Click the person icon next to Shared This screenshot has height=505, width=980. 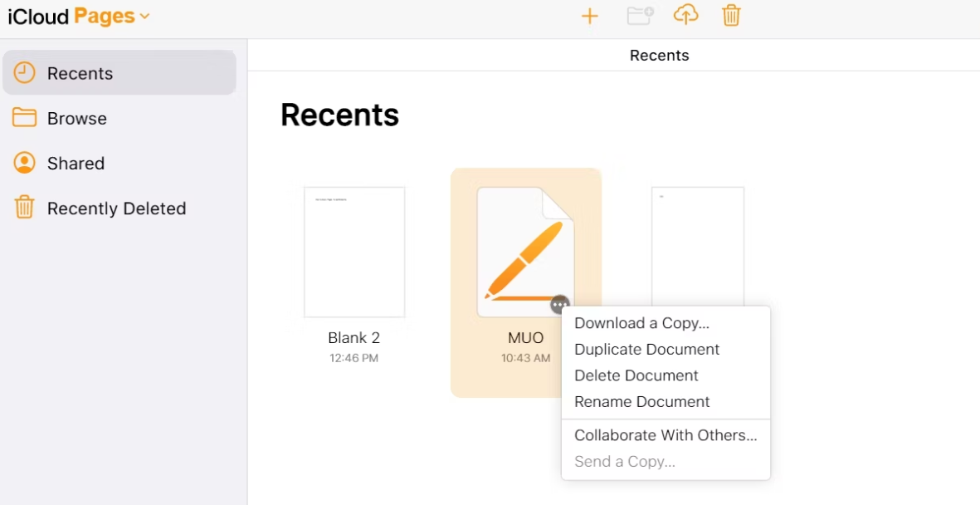click(24, 163)
